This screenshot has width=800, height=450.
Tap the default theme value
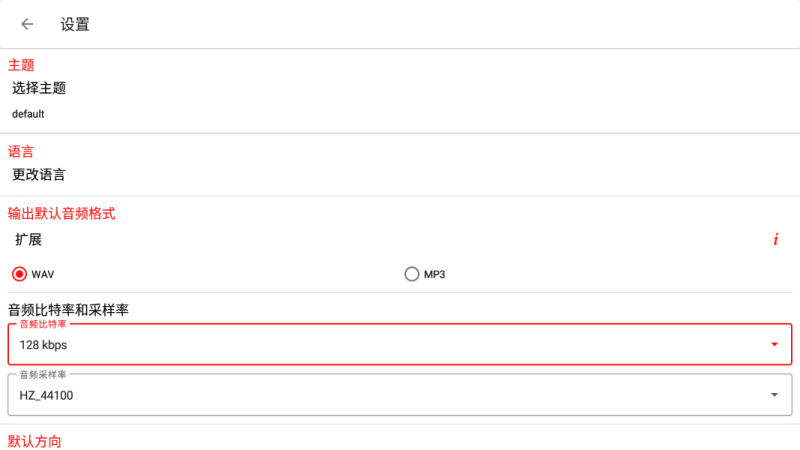tap(28, 114)
